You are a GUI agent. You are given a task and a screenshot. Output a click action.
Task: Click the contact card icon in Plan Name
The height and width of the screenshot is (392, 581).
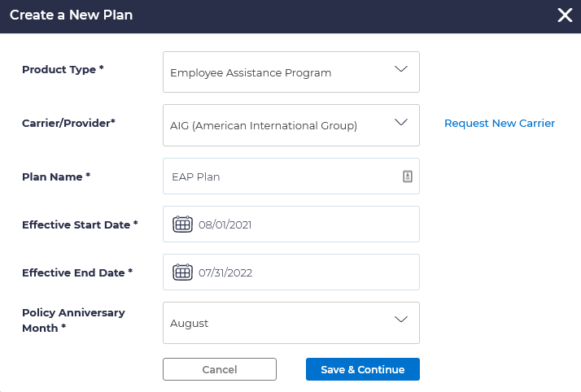pyautogui.click(x=408, y=176)
